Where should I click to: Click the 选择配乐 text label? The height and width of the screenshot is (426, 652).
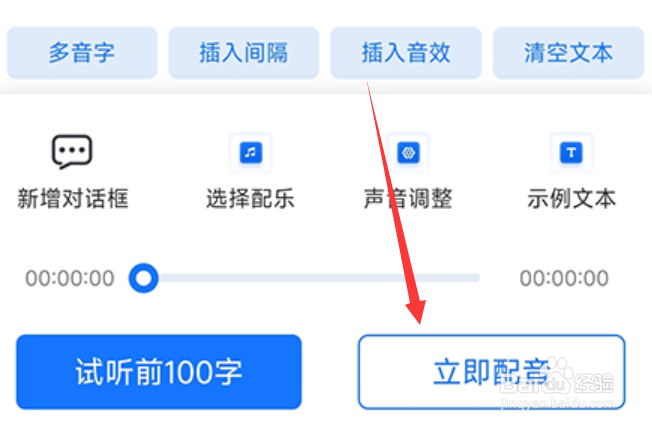250,198
